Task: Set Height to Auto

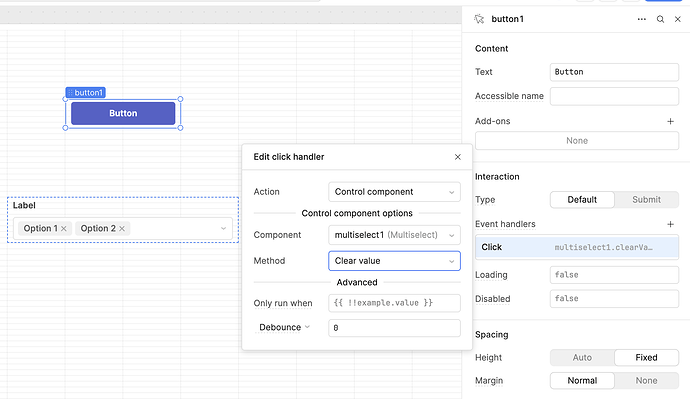Action: pos(582,358)
